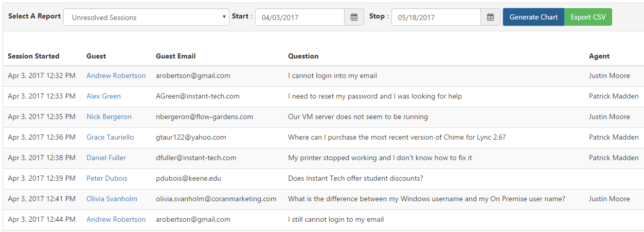Click the Export CSV button
This screenshot has width=644, height=232.
click(x=588, y=17)
